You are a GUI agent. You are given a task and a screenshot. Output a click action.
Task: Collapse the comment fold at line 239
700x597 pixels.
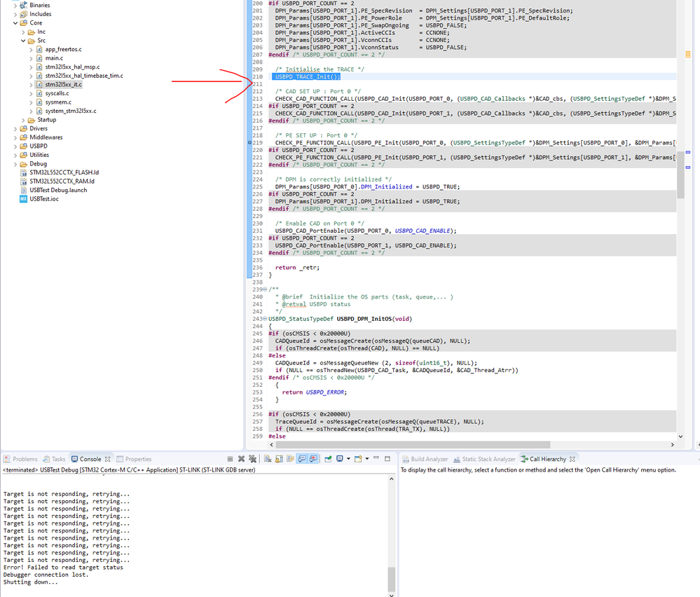point(265,289)
